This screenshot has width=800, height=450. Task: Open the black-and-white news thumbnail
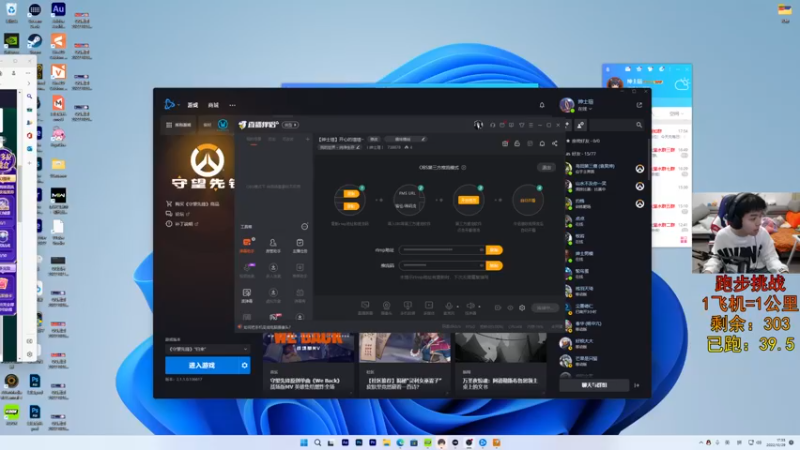coord(500,347)
